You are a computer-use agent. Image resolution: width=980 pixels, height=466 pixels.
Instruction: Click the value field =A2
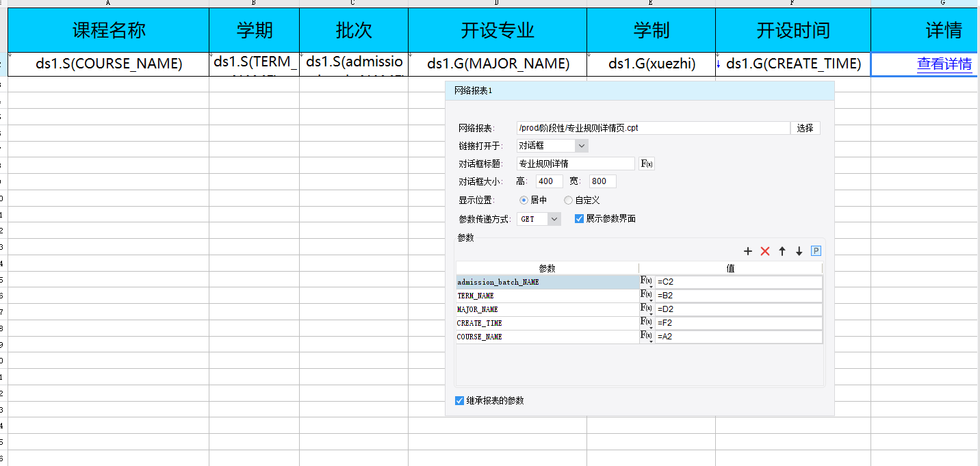coord(738,337)
